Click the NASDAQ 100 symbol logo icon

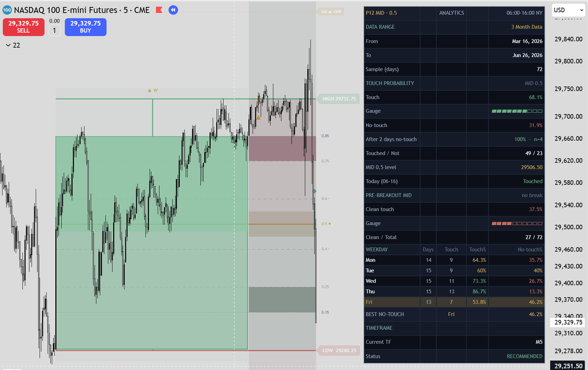tap(7, 9)
